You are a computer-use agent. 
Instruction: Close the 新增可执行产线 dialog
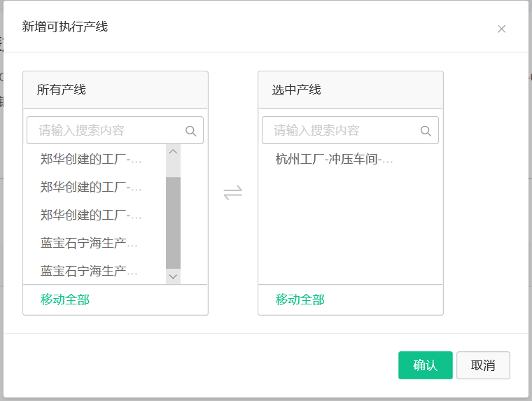coord(501,29)
